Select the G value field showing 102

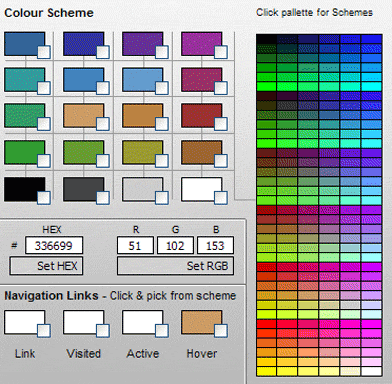pyautogui.click(x=175, y=245)
